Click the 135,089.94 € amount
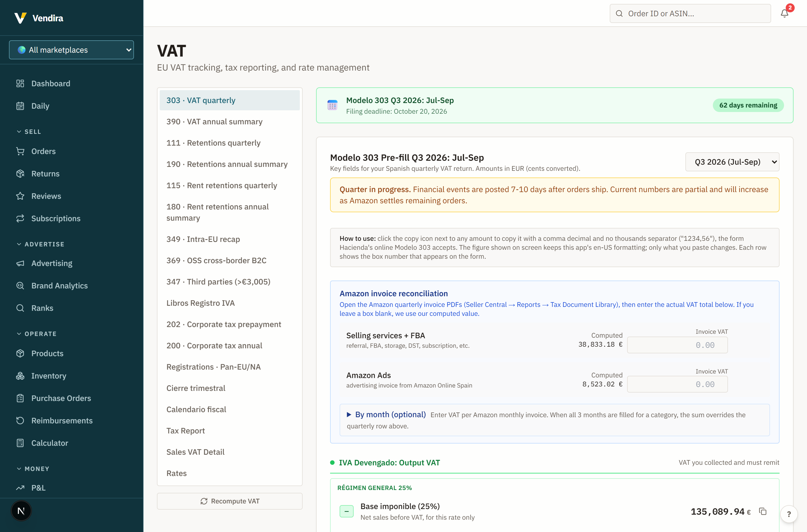Image resolution: width=807 pixels, height=532 pixels. (x=721, y=512)
